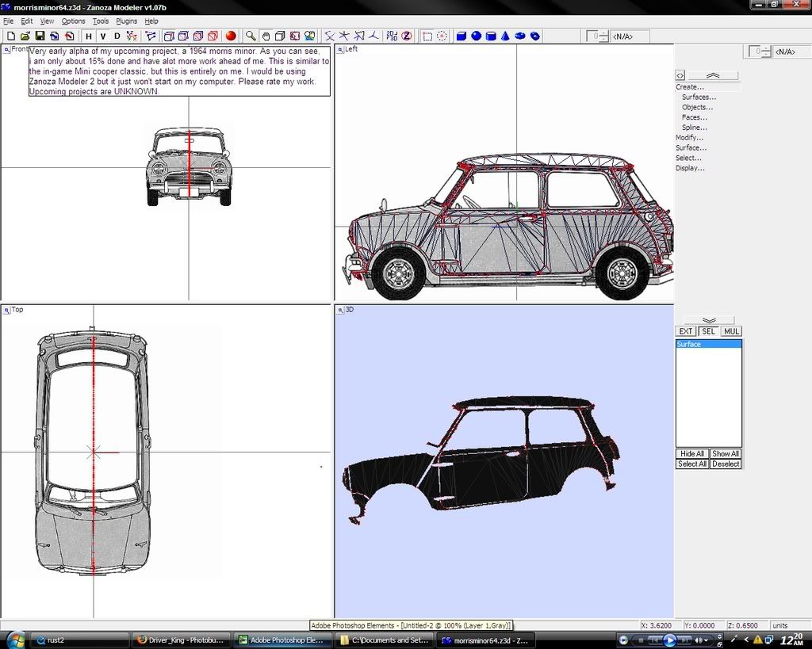Click the 2D/3D mode icon
Viewport: 812px width, 649px height.
(392, 36)
